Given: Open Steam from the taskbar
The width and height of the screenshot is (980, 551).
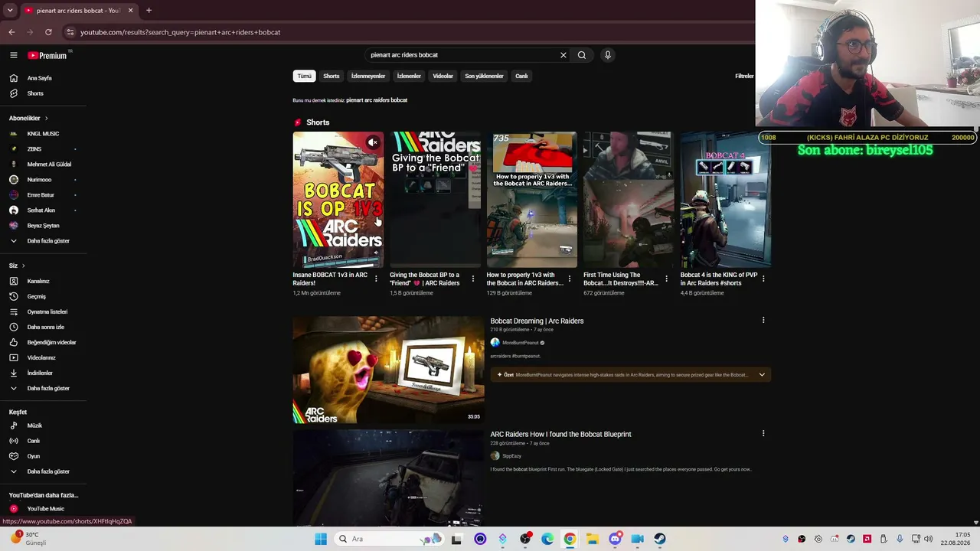Looking at the screenshot, I should (659, 539).
